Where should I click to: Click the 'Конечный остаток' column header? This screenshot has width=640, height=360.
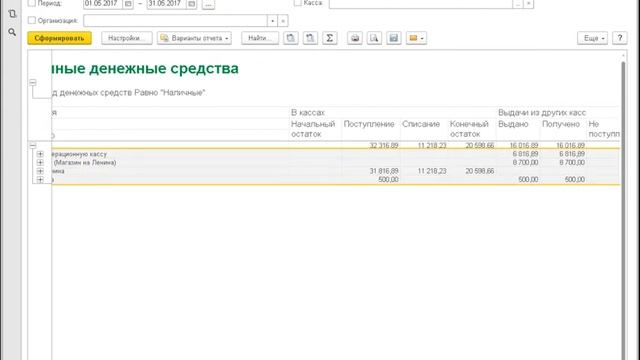tap(469, 129)
